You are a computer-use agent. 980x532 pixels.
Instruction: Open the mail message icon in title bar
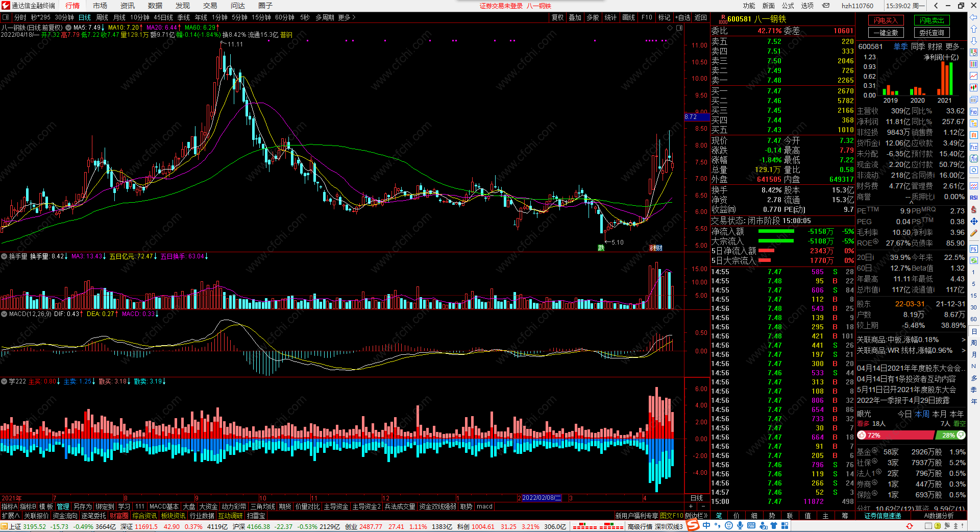[826, 6]
